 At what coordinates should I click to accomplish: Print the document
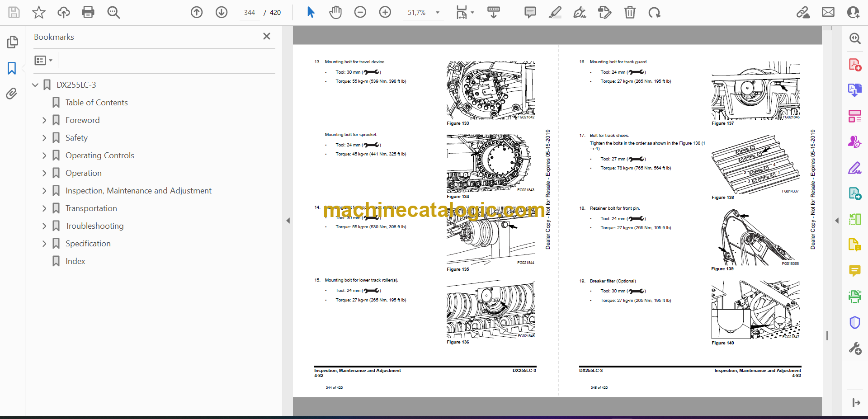(88, 12)
